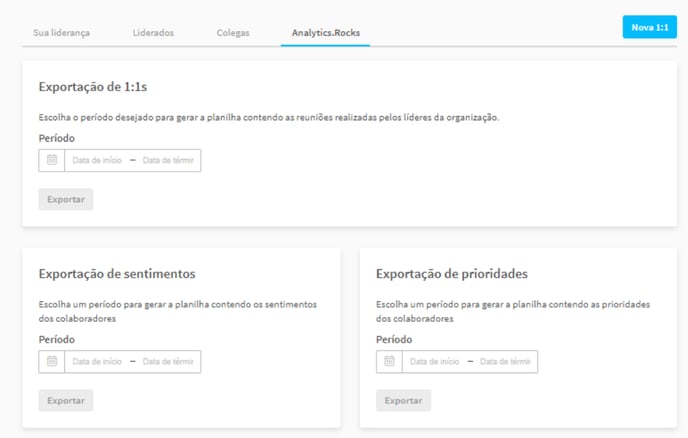This screenshot has width=688, height=438.
Task: Open the Sua liderança tab
Action: tap(61, 33)
